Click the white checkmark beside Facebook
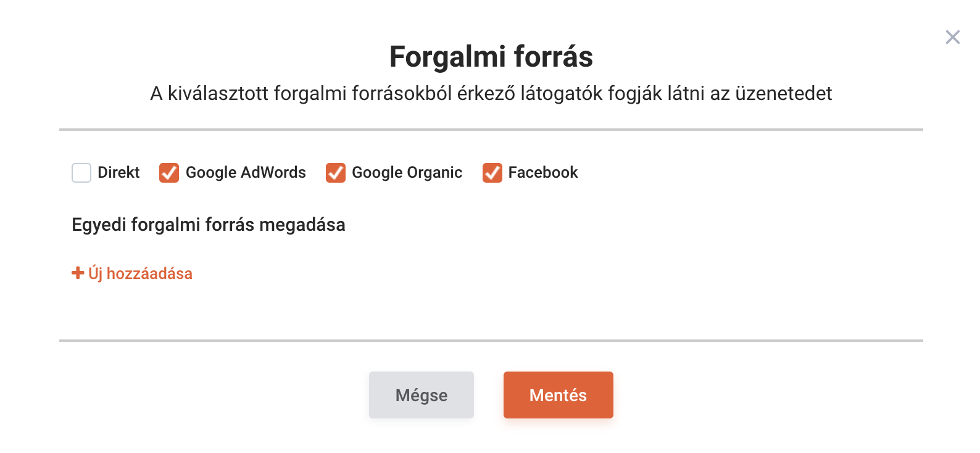The width and height of the screenshot is (980, 453). [x=492, y=173]
